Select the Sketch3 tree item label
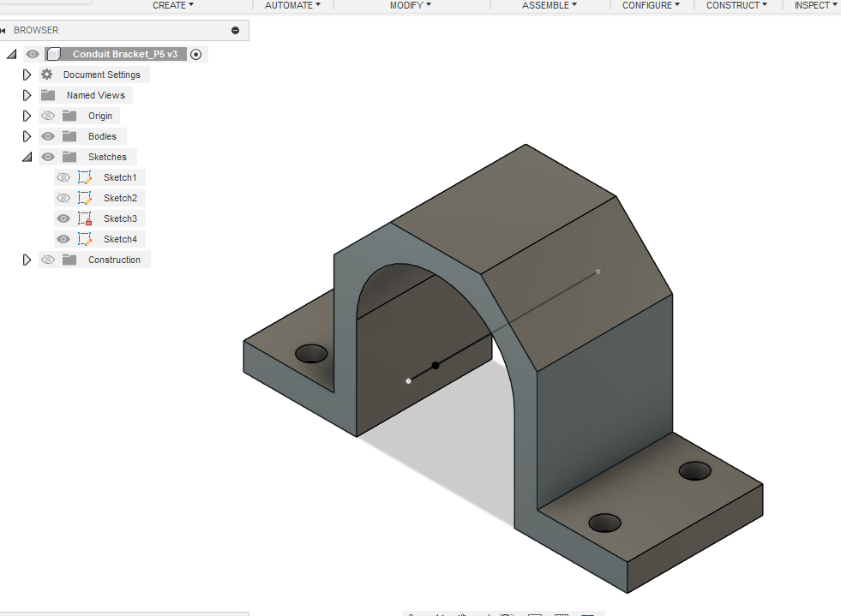Viewport: 841px width, 616px height. (x=120, y=218)
